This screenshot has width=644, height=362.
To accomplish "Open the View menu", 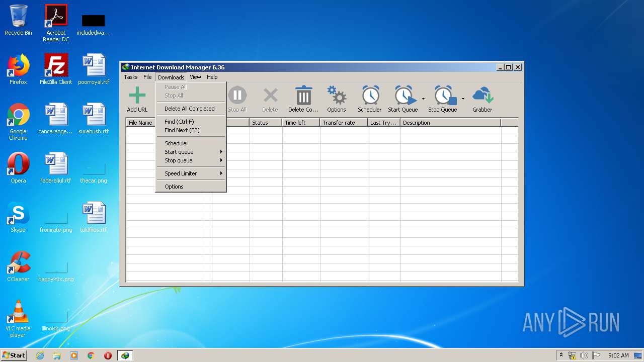I will click(195, 77).
